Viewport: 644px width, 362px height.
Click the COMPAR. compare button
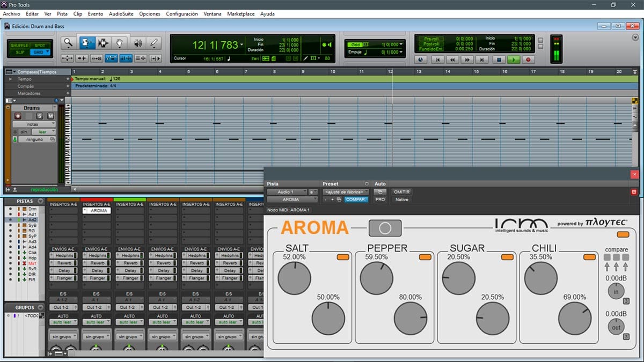[355, 200]
